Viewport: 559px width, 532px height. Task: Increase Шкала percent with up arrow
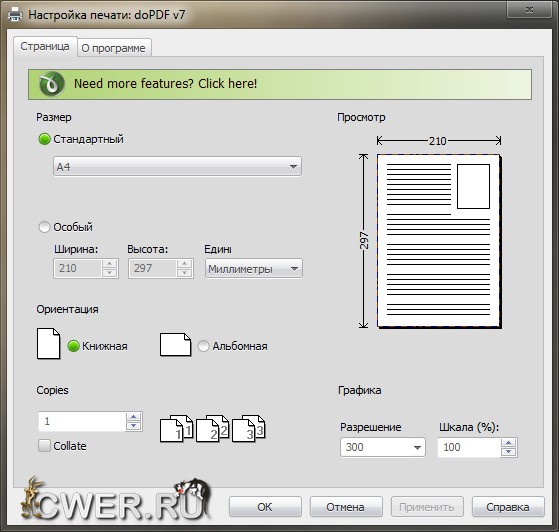click(508, 443)
